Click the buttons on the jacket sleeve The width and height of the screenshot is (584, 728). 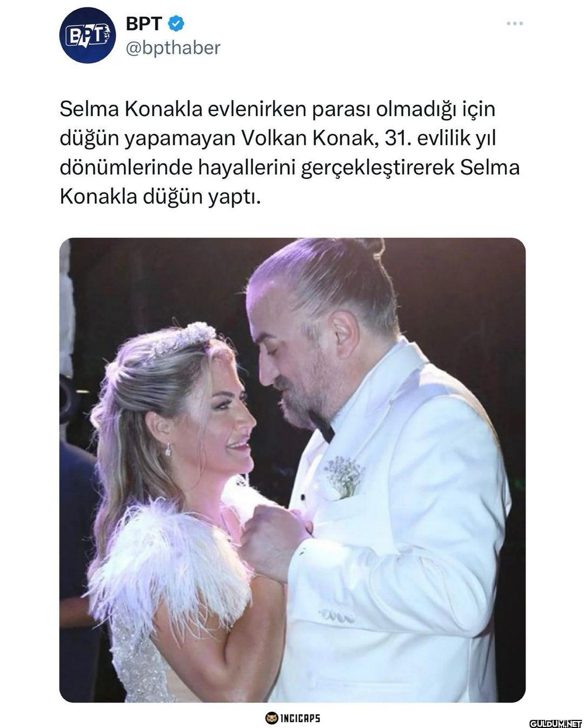336,616
